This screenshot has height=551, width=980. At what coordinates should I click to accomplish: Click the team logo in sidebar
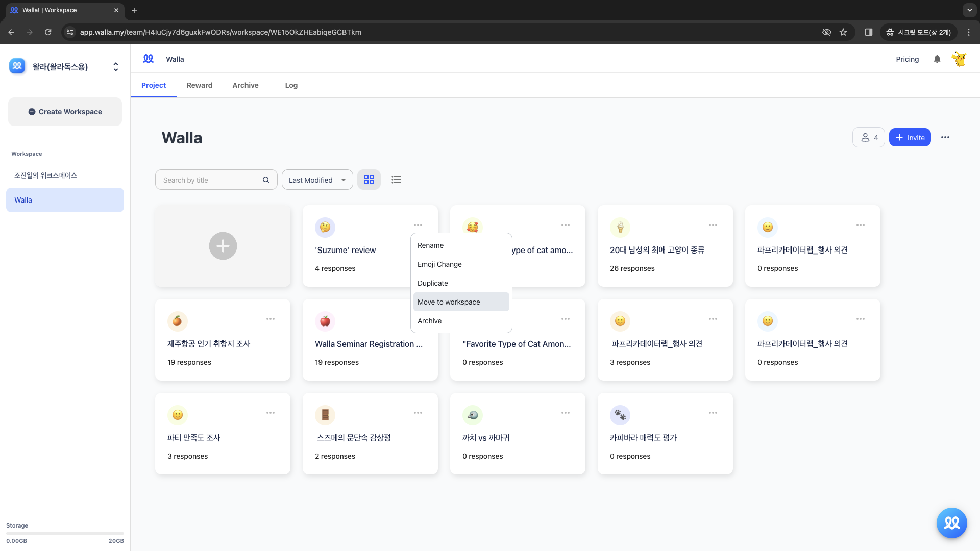point(17,66)
